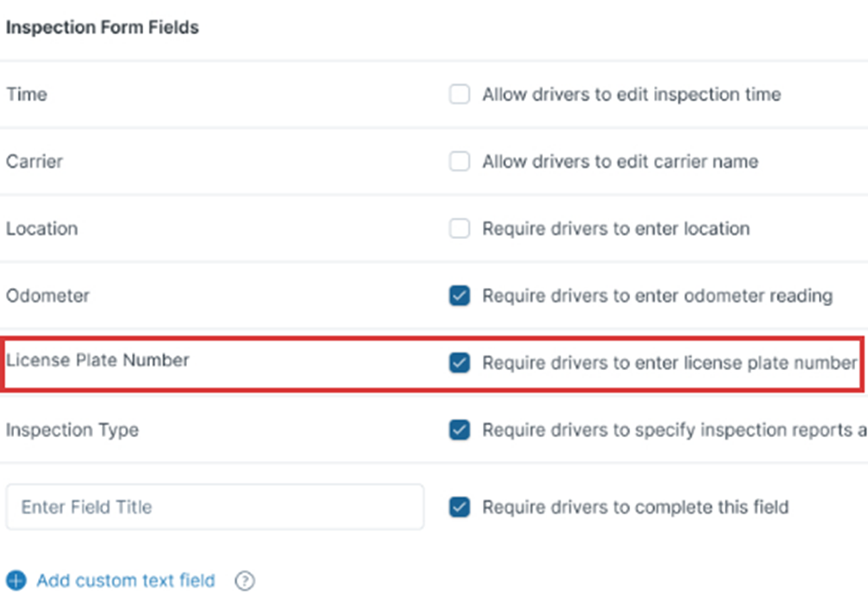Enable the edit inspection time checkbox
Screen dimensions: 868x606
(459, 94)
